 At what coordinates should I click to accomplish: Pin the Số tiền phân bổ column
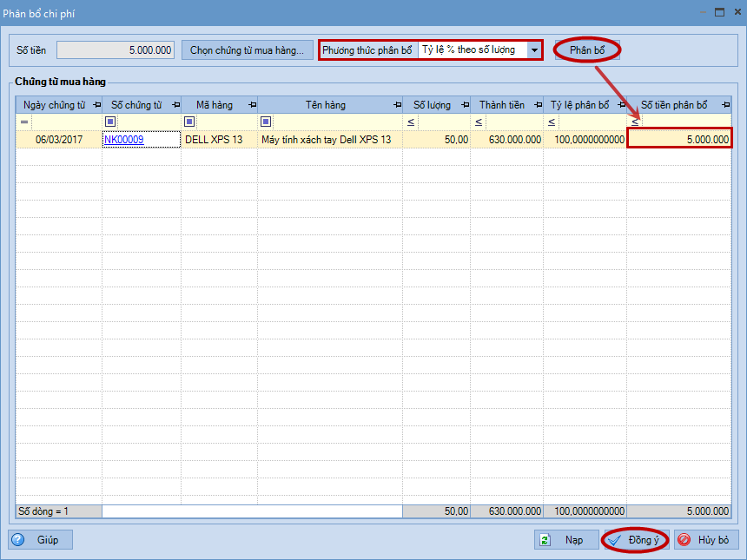pyautogui.click(x=725, y=105)
